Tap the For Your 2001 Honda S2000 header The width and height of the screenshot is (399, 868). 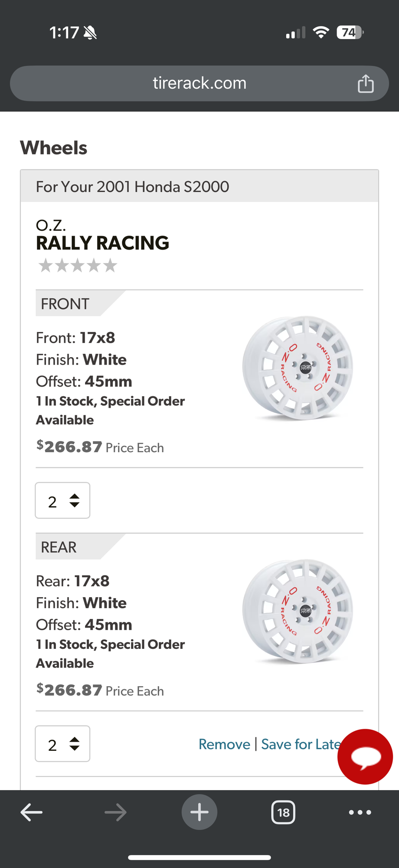(133, 187)
